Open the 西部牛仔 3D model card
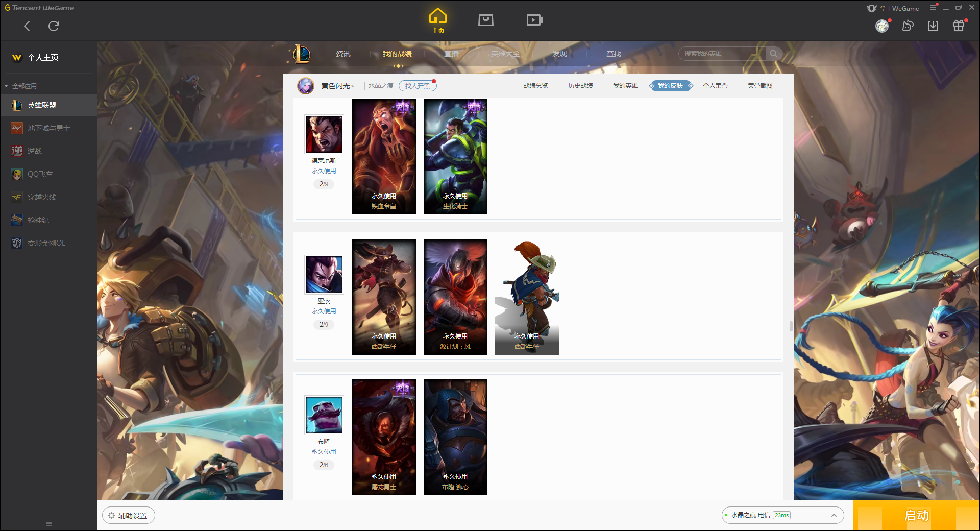The width and height of the screenshot is (980, 531). click(x=527, y=297)
